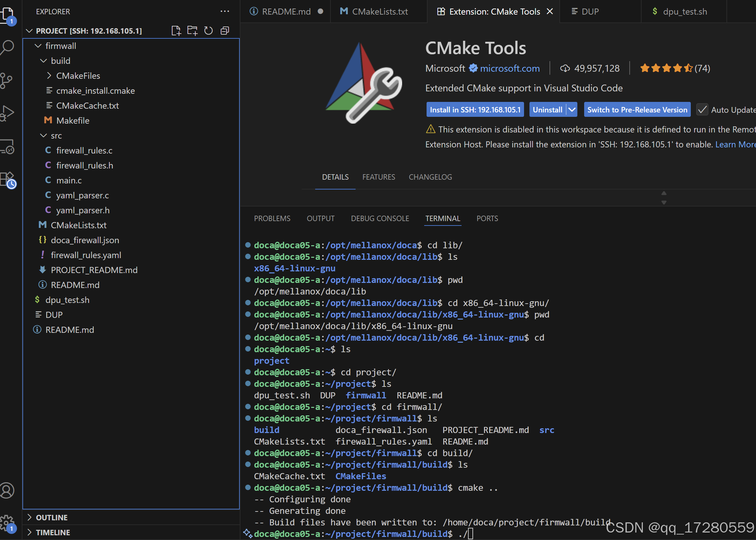Open the Source Control view
Viewport: 756px width, 540px height.
(7, 81)
